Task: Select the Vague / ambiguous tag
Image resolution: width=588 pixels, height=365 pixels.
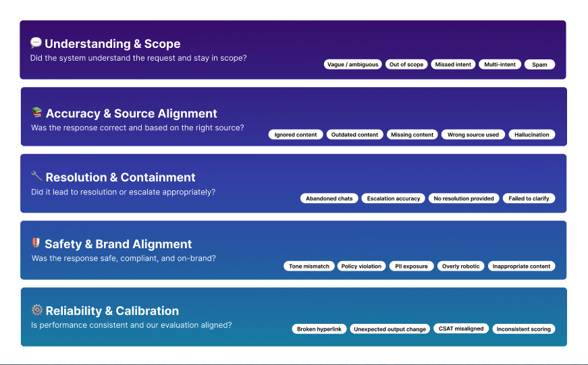Action: point(352,65)
